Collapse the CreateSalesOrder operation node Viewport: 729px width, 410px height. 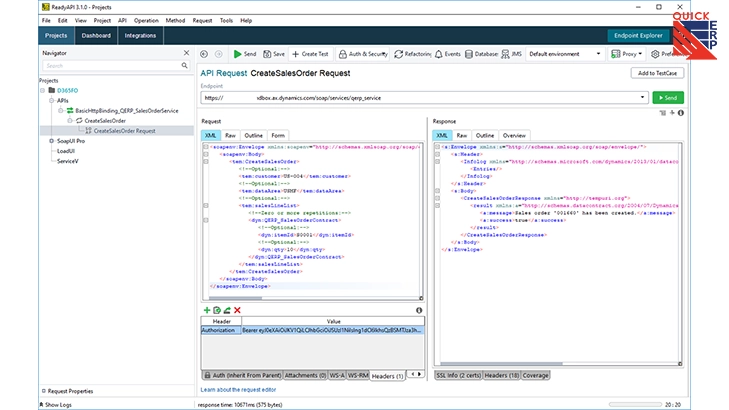(x=70, y=120)
